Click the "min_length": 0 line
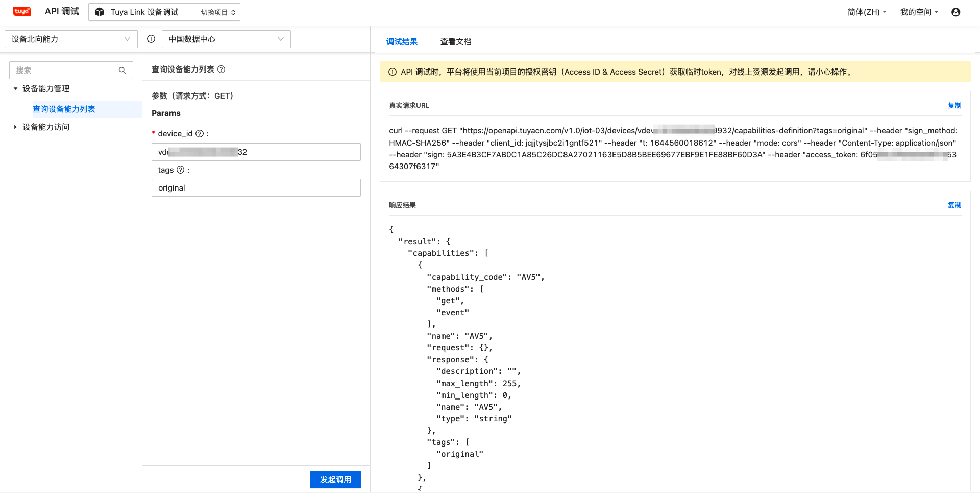The height and width of the screenshot is (493, 980). (474, 395)
